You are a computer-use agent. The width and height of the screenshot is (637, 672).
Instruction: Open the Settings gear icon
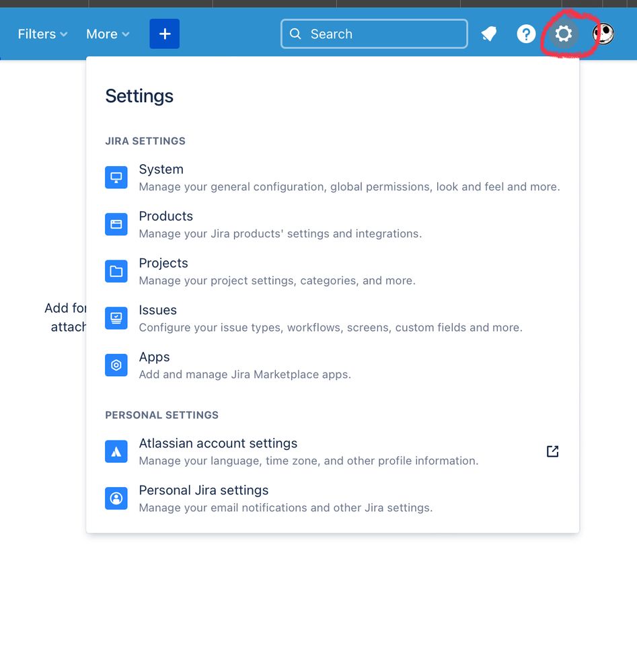point(563,34)
